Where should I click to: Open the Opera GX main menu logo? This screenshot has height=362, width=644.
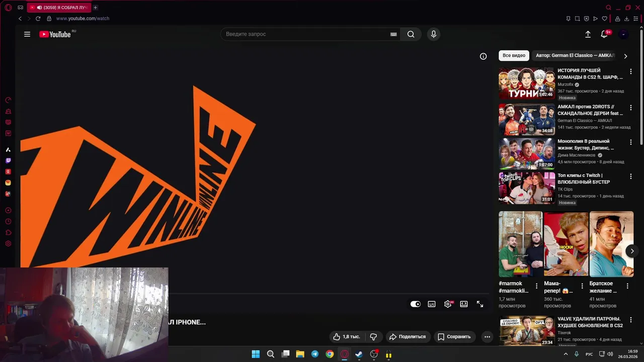(x=8, y=8)
